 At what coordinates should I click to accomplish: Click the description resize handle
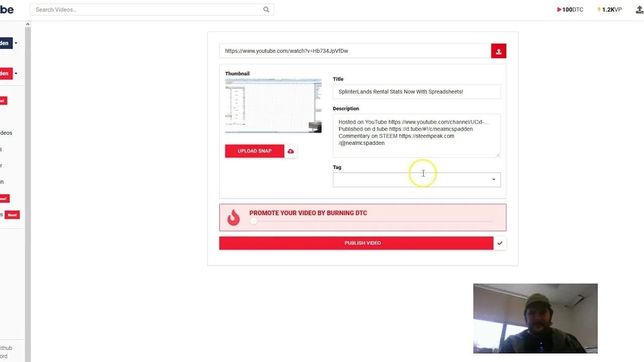[498, 155]
